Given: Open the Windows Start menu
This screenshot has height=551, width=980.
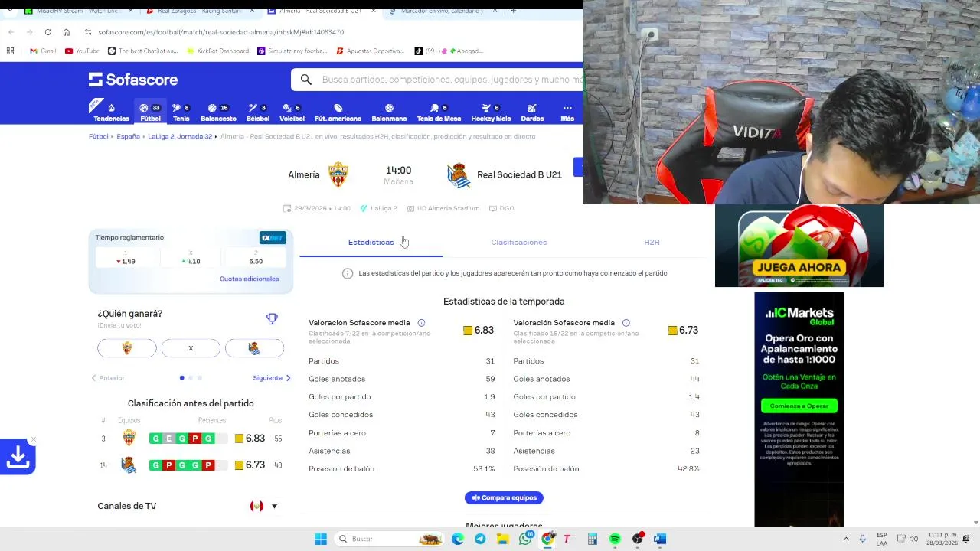Looking at the screenshot, I should tap(321, 539).
